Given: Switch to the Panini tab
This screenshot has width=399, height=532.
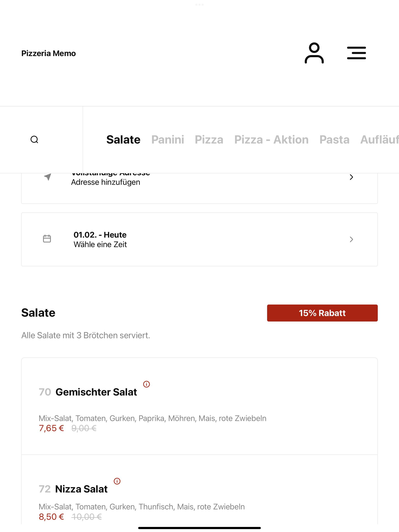Looking at the screenshot, I should [168, 139].
